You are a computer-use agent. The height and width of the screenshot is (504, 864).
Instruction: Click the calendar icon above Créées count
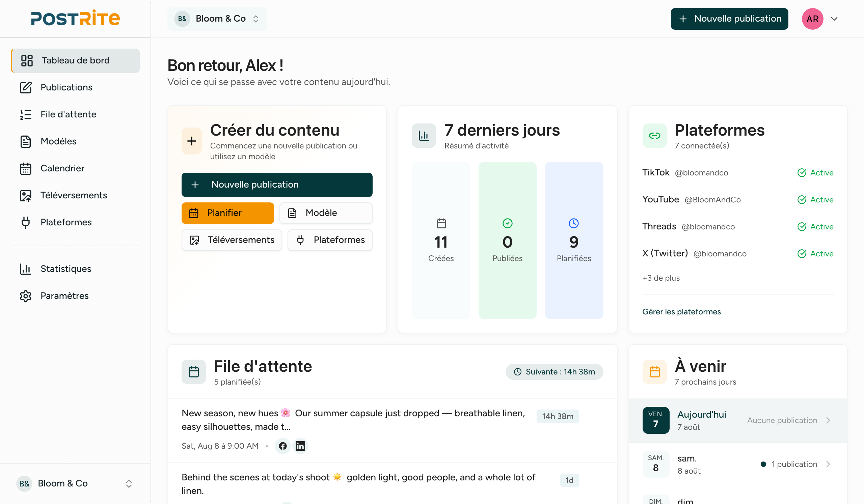point(441,223)
